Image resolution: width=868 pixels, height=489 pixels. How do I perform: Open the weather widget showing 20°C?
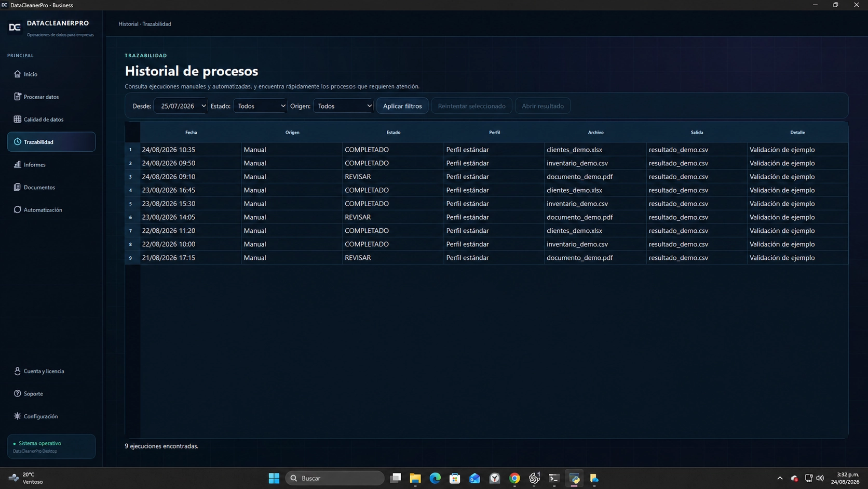click(x=26, y=478)
